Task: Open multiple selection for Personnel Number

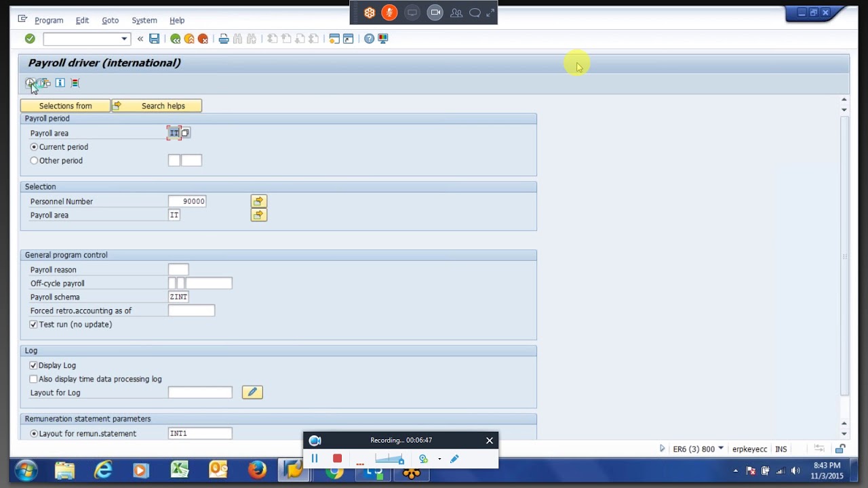Action: pyautogui.click(x=258, y=201)
